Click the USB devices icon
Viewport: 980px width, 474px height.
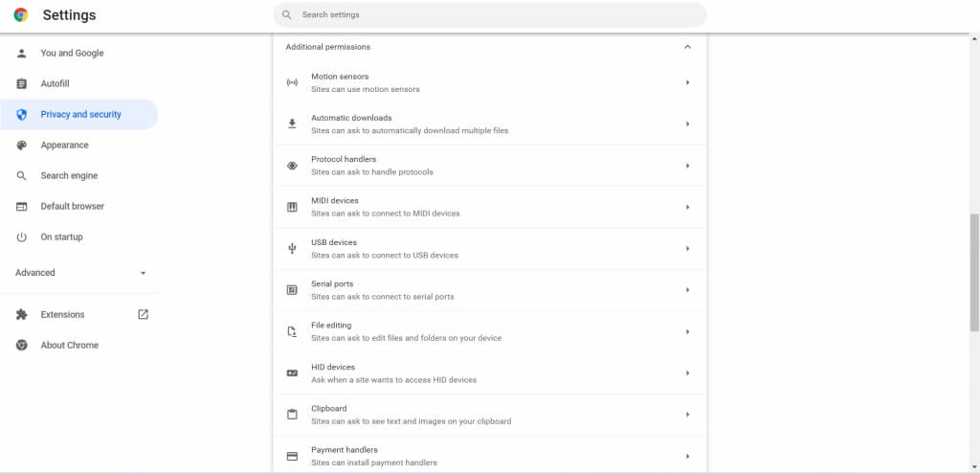(x=292, y=249)
